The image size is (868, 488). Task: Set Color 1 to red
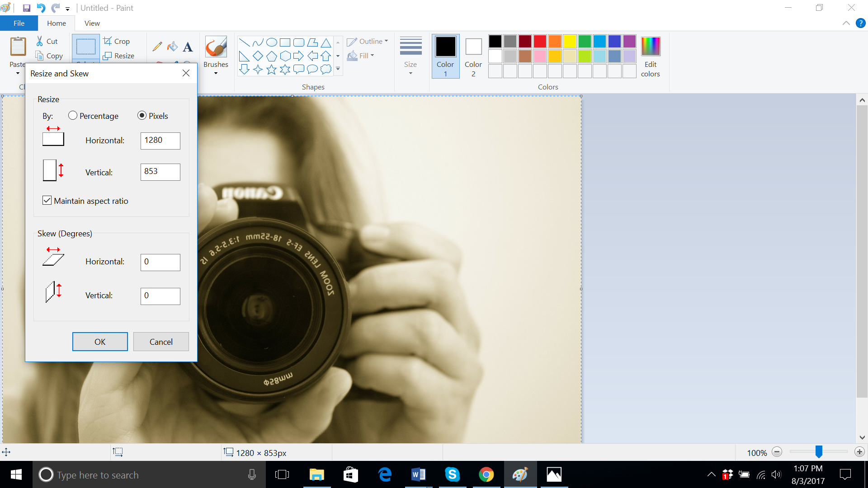click(539, 41)
